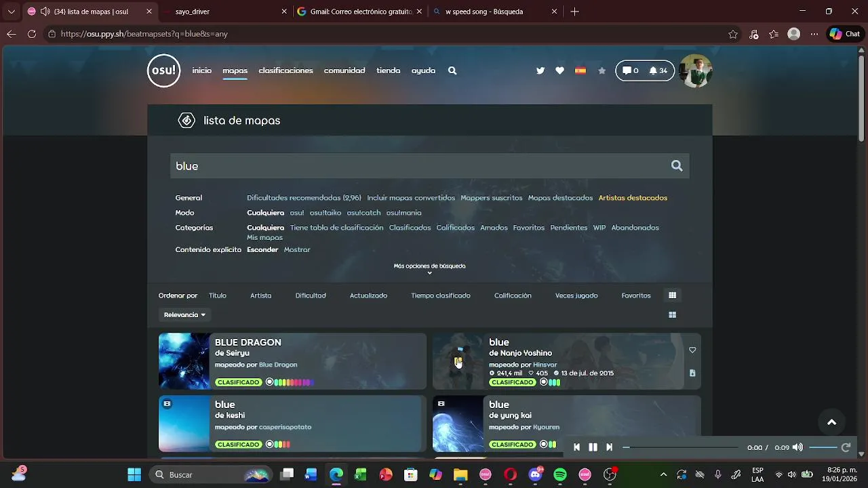Open comunidad navigation menu
868x488 pixels.
click(x=344, y=70)
